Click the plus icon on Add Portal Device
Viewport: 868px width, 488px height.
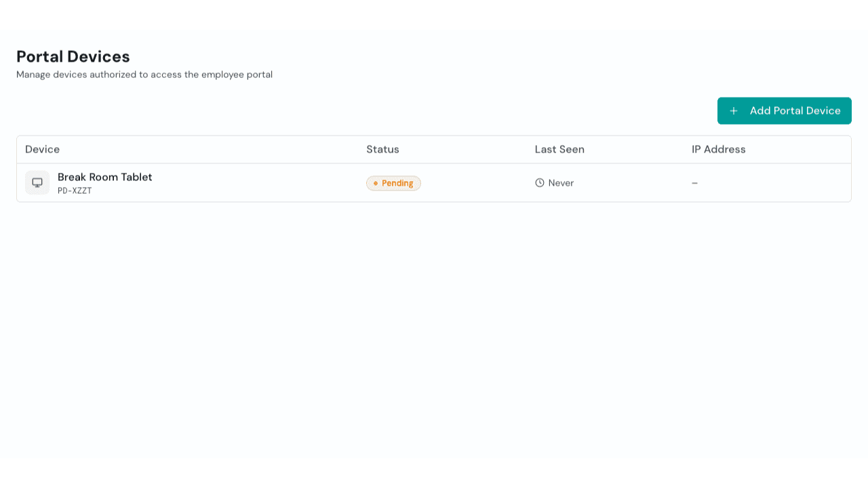(x=734, y=110)
